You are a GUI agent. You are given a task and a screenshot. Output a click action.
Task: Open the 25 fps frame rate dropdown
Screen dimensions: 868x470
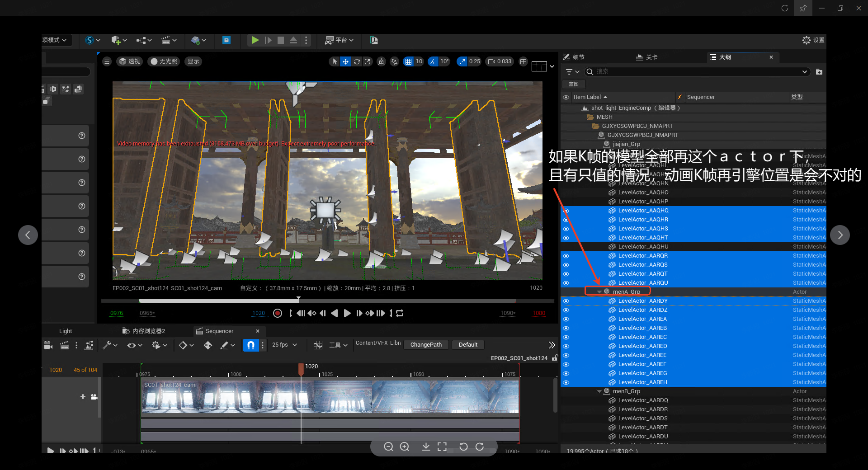coord(285,345)
